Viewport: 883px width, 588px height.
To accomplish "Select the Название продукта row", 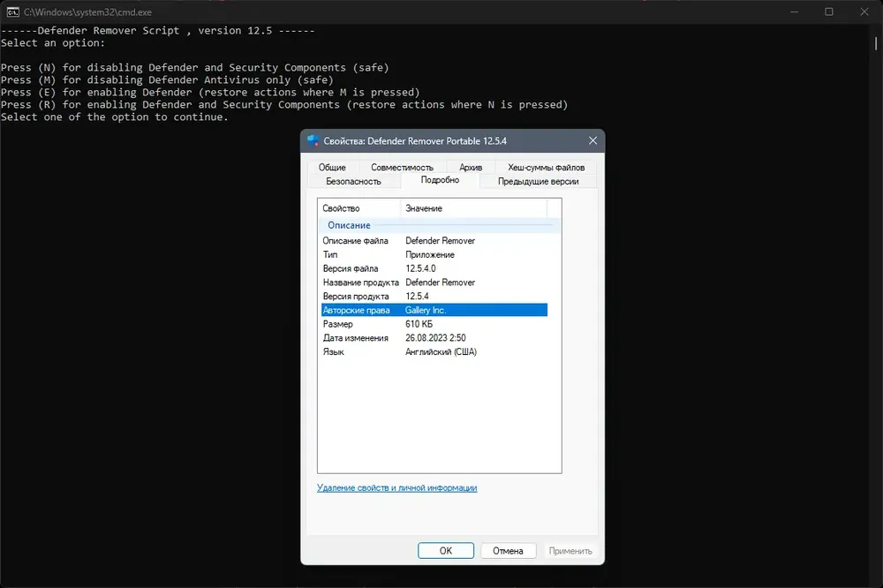I will tap(434, 283).
